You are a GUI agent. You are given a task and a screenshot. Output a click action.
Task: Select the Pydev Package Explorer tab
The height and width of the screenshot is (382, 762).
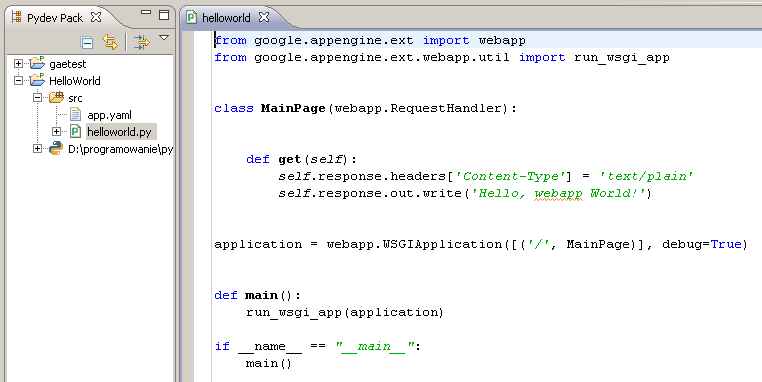pyautogui.click(x=55, y=18)
